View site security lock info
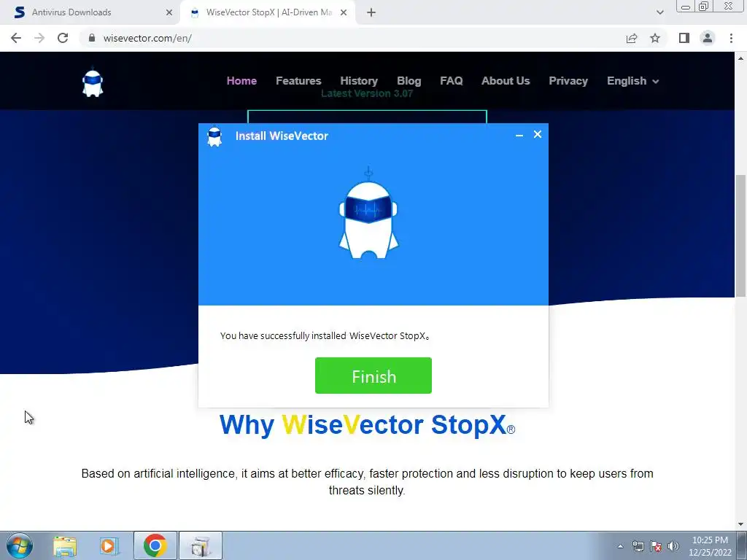The image size is (747, 560). point(92,38)
